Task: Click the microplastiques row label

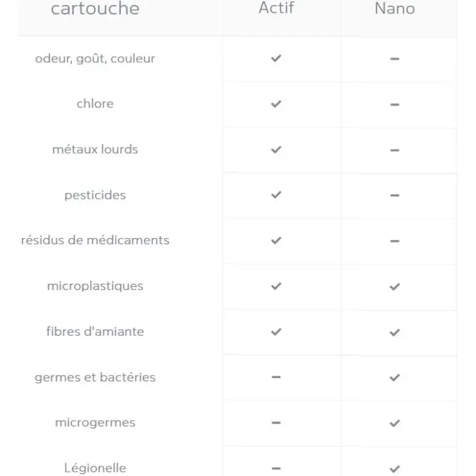Action: pos(95,286)
